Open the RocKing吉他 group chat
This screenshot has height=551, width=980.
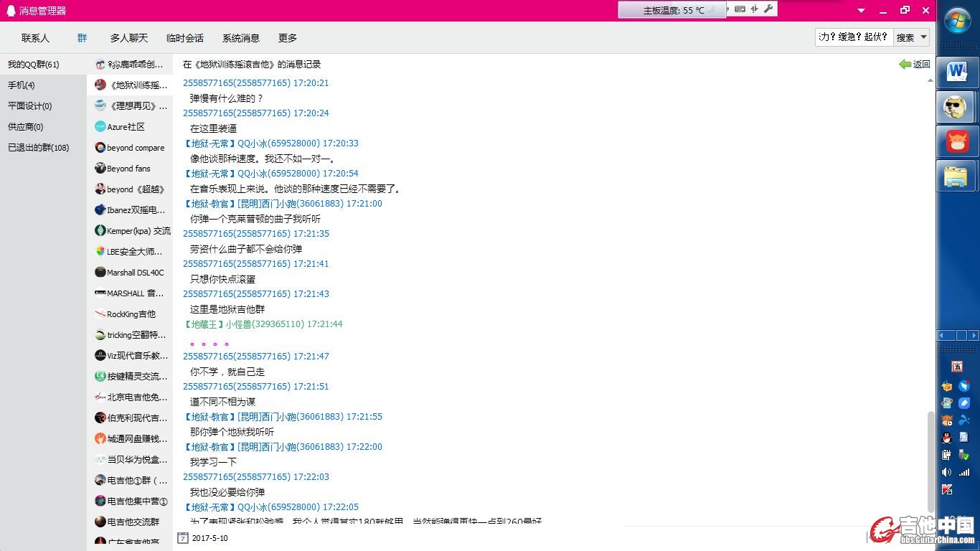coord(131,314)
